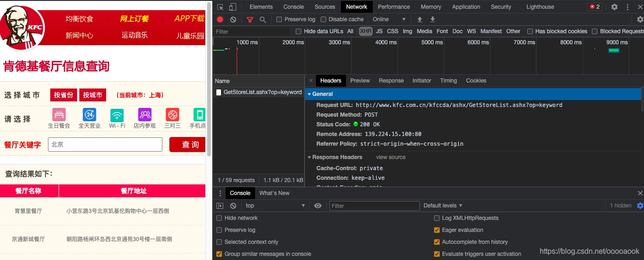This screenshot has width=644, height=260.
Task: Switch drawer to What's New tab
Action: coord(274,193)
